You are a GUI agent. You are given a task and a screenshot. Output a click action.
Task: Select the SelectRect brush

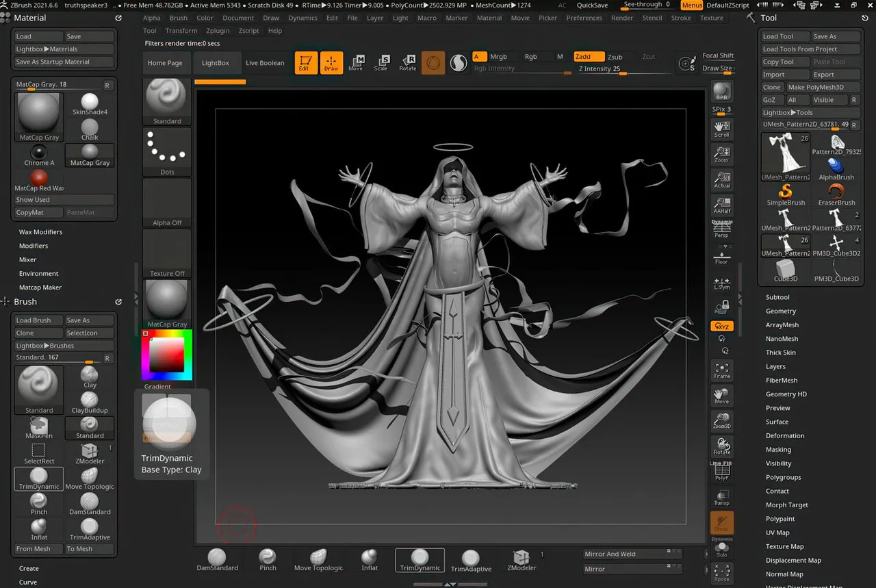[x=39, y=453]
